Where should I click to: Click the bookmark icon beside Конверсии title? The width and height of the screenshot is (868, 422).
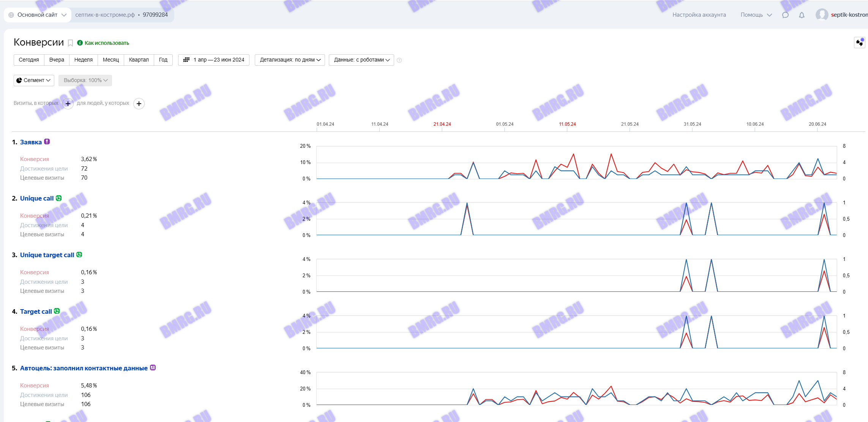tap(70, 43)
